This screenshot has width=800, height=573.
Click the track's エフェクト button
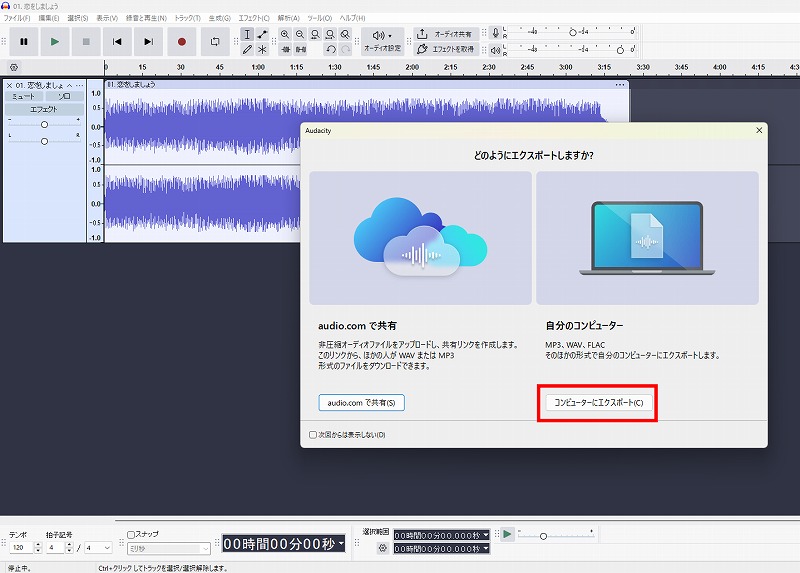[44, 109]
